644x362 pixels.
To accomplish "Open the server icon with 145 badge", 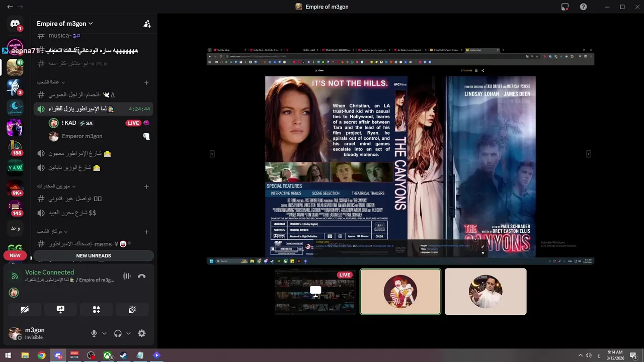I will [15, 208].
